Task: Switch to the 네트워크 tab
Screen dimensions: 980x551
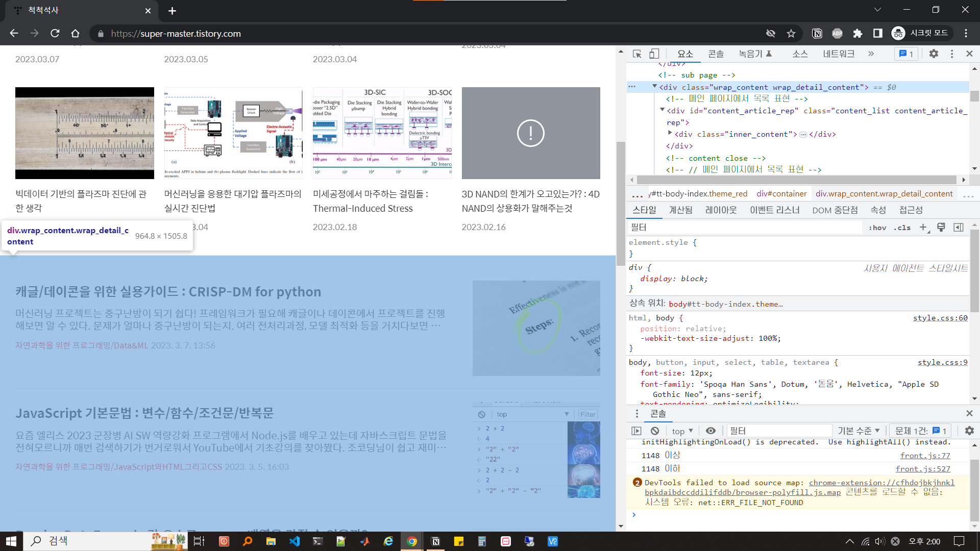Action: tap(838, 54)
